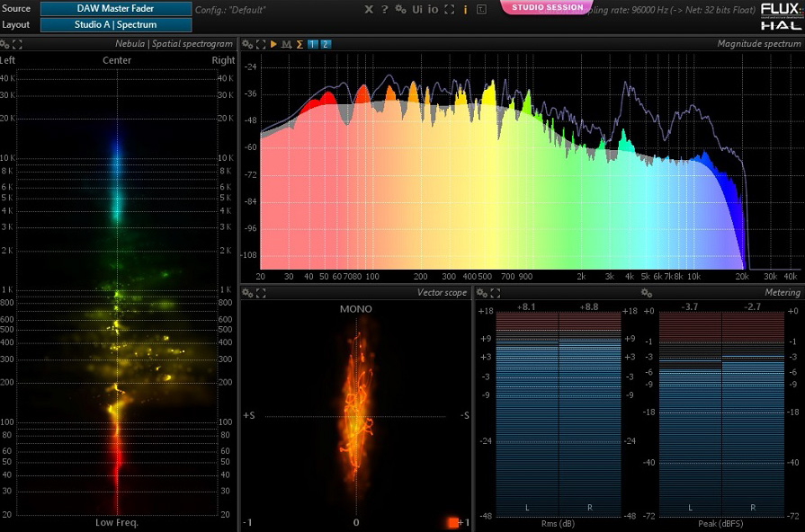Select channel 2 button in Magnitude spectrum
Screen dimensions: 805x532
(x=326, y=44)
